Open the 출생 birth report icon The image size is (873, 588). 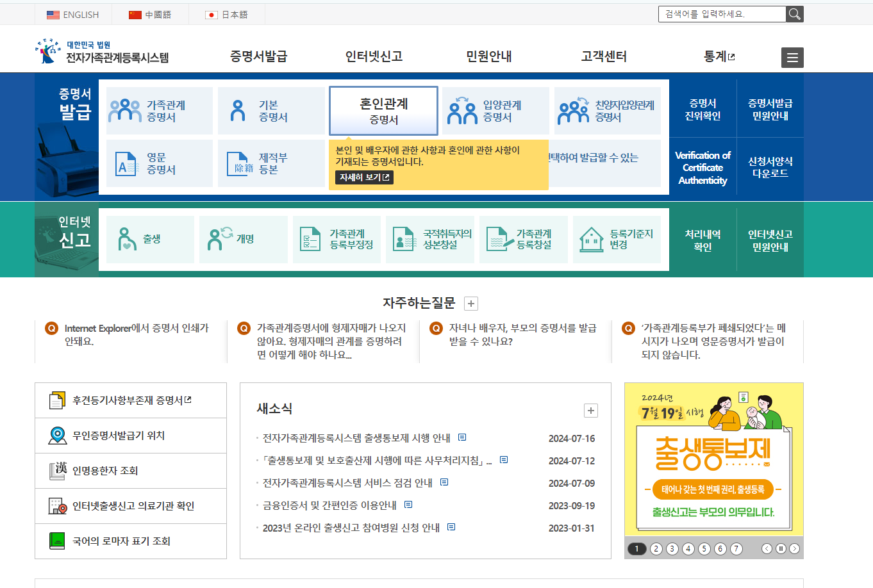pos(150,239)
